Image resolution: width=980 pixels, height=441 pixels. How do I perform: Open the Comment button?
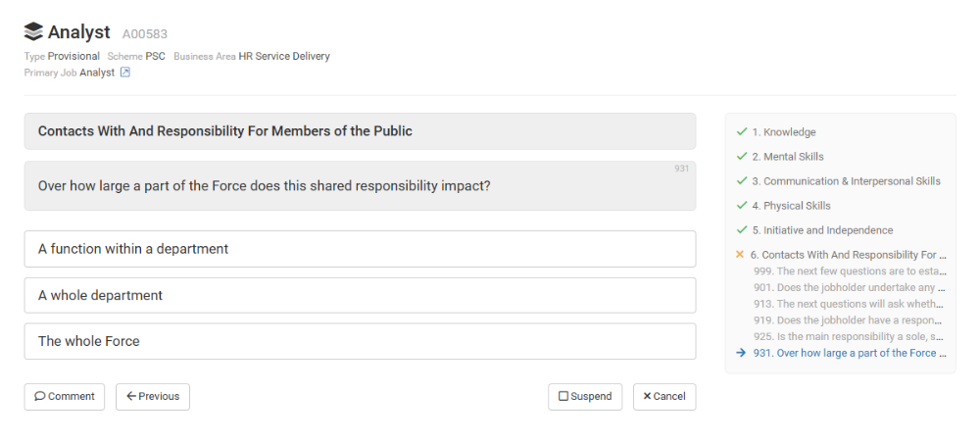coord(65,397)
